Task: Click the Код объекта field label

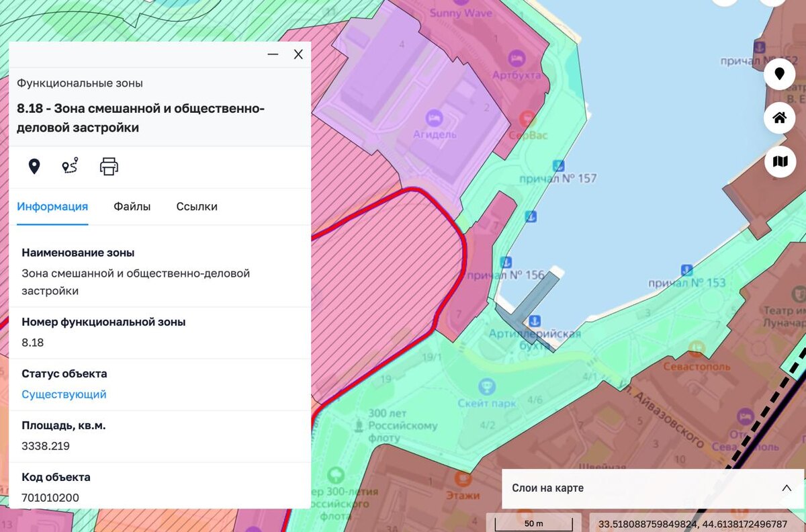Action: point(56,477)
